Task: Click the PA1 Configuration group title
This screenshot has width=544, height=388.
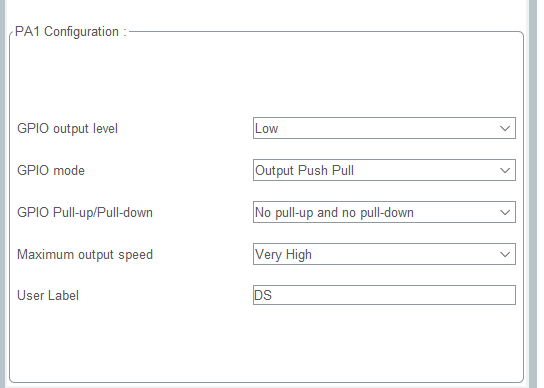Action: pyautogui.click(x=71, y=32)
